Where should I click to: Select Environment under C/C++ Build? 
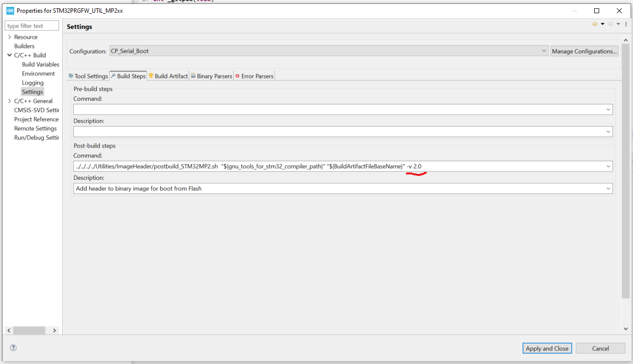click(x=38, y=73)
